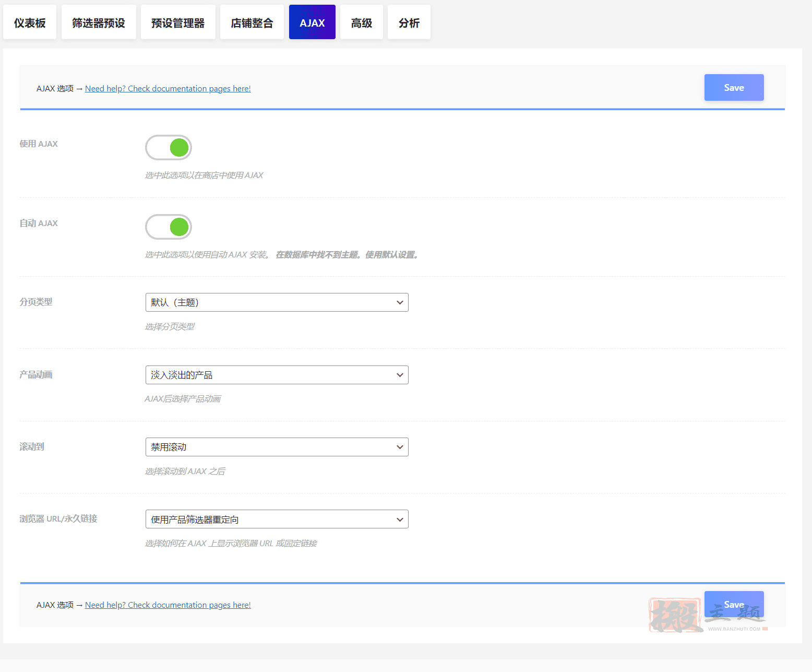Toggle the 自动 AJAX switch
The width and height of the screenshot is (812, 672).
(169, 227)
